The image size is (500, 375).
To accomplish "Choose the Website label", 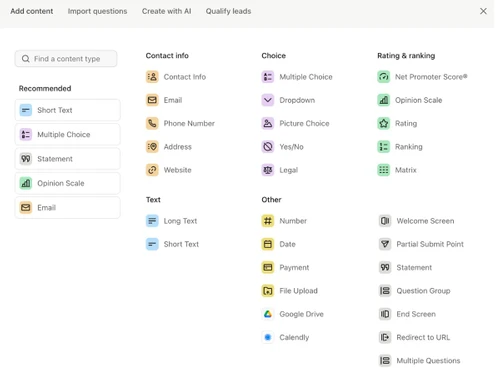I will click(x=178, y=170).
